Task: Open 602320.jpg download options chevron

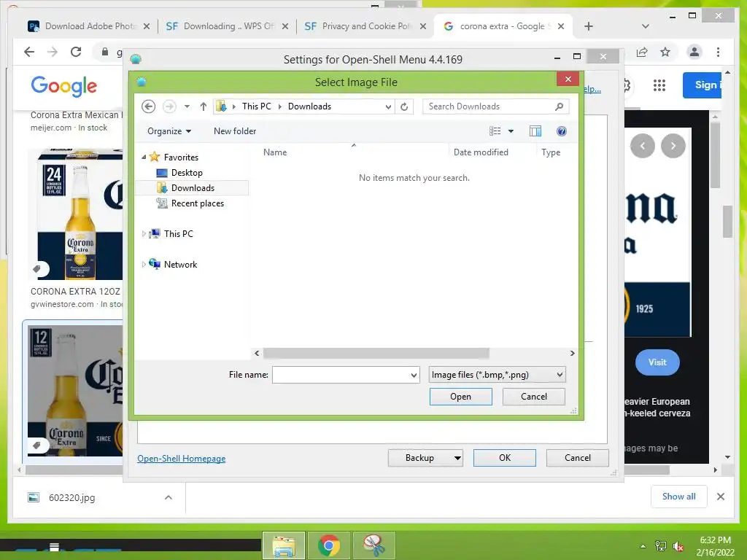Action: coord(169,497)
